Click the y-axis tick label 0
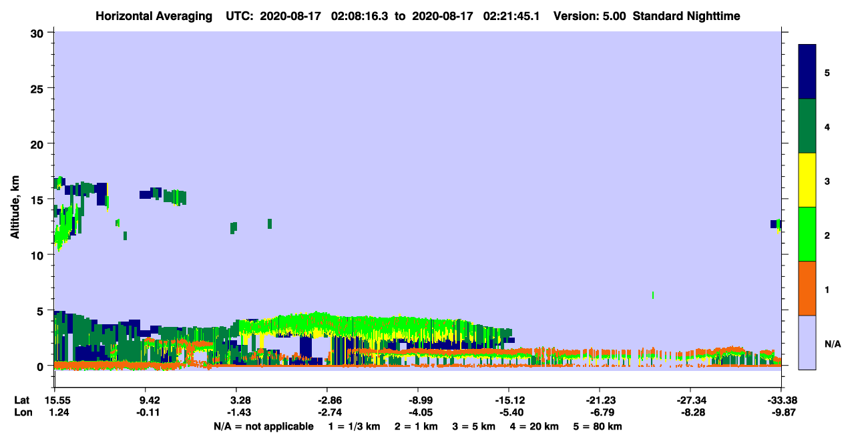Screen dimensions: 868x445 click(x=41, y=366)
